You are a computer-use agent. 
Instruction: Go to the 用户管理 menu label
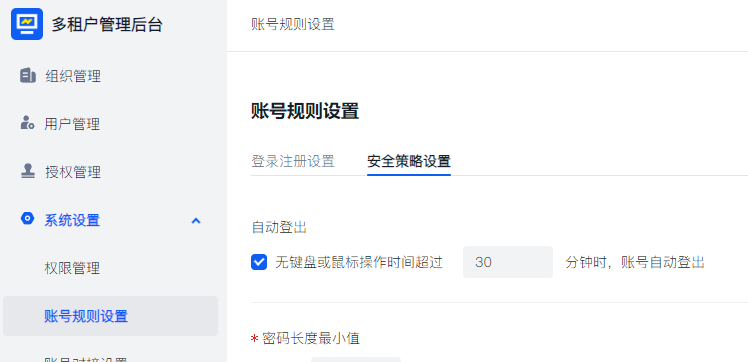[72, 124]
